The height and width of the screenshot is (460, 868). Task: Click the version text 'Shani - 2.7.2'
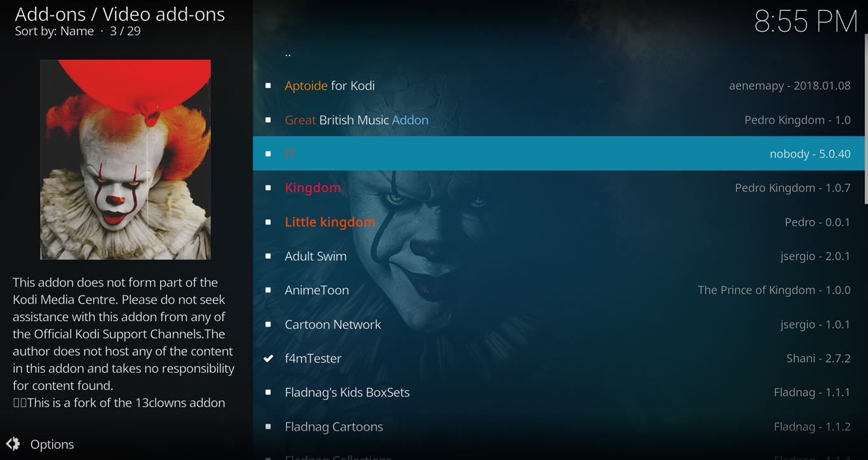818,358
